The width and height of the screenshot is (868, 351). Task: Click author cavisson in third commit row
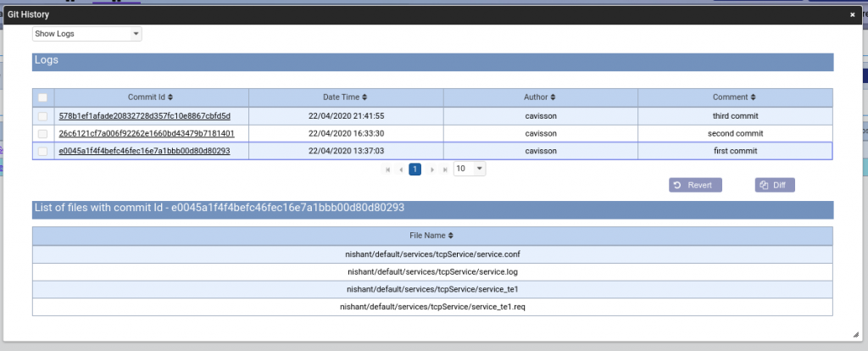pos(541,116)
